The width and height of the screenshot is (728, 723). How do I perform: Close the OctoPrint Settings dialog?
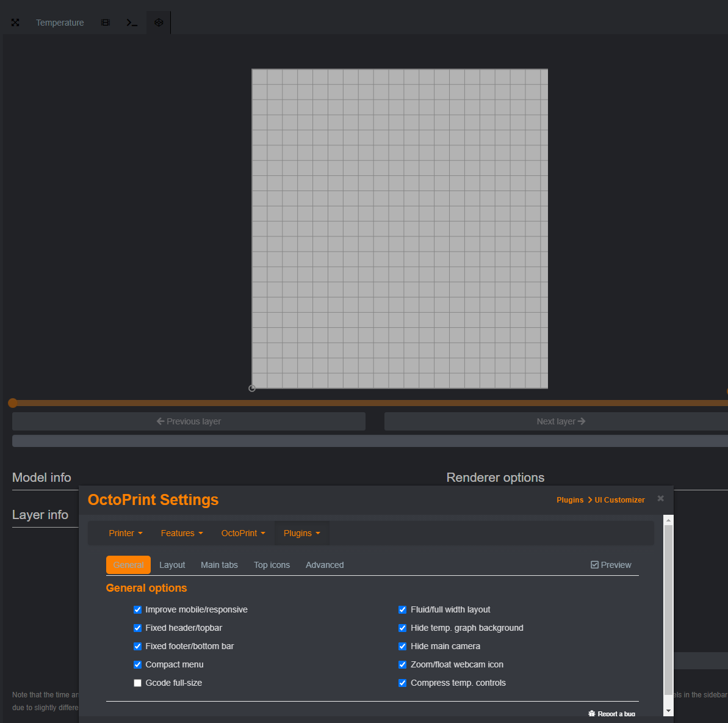click(660, 498)
